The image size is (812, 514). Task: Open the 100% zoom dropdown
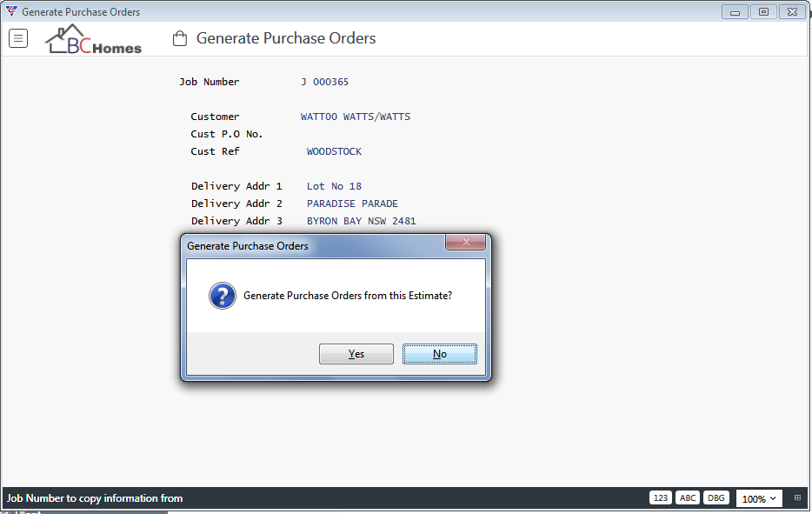click(759, 498)
